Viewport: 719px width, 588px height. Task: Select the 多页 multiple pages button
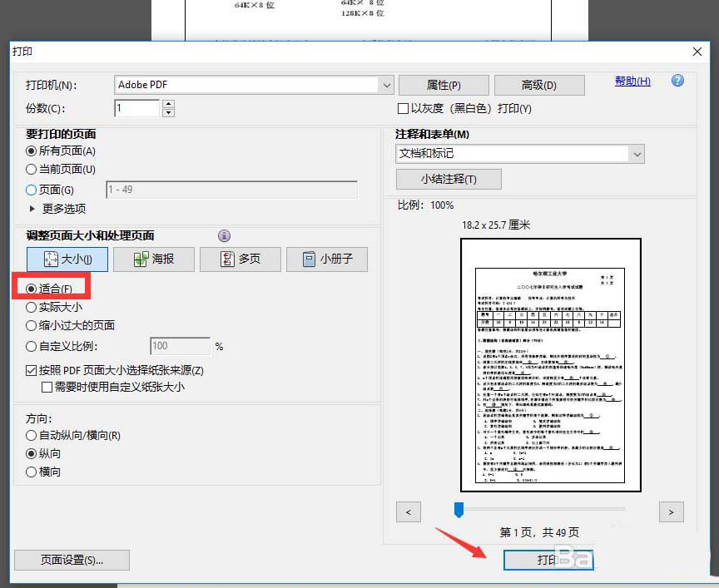(240, 259)
